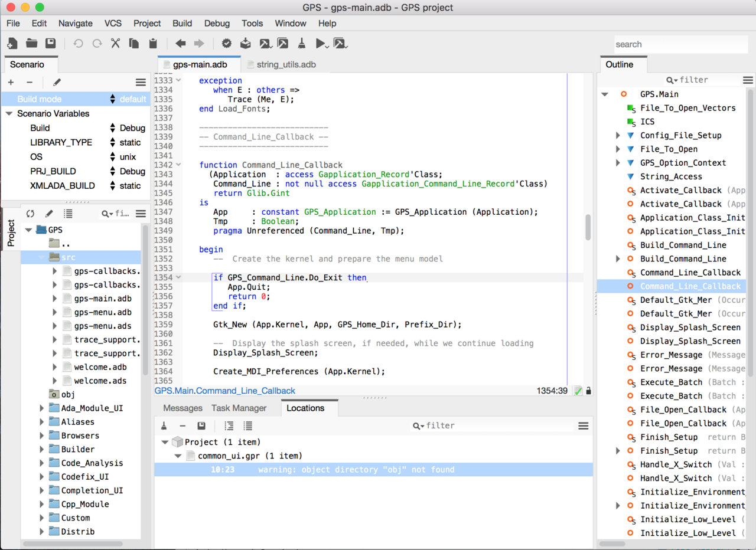This screenshot has height=550, width=756.
Task: Switch to the string_utils.adb editor tab
Action: point(282,65)
